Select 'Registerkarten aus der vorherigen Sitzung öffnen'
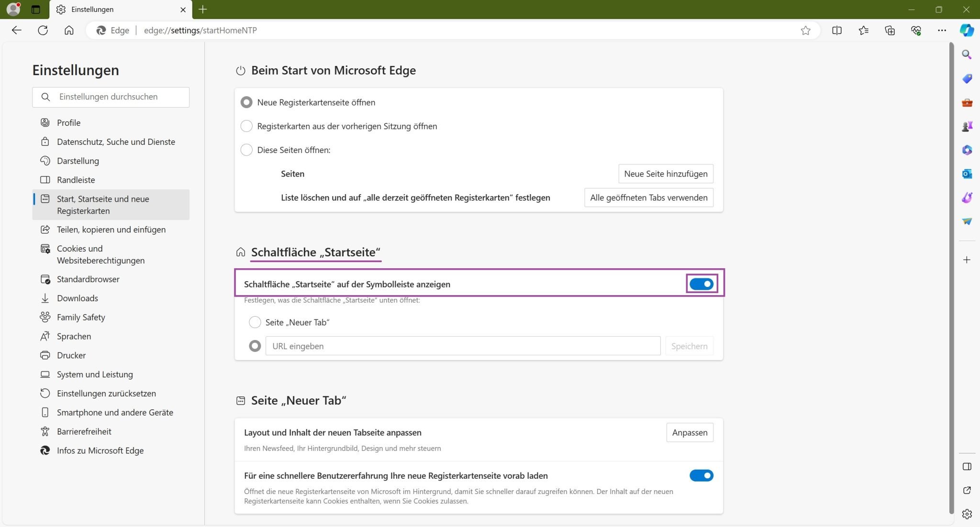 click(246, 126)
